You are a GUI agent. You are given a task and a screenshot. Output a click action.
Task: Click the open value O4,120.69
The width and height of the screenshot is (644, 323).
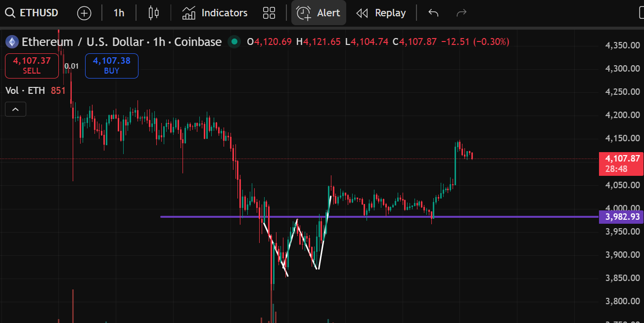tap(269, 42)
